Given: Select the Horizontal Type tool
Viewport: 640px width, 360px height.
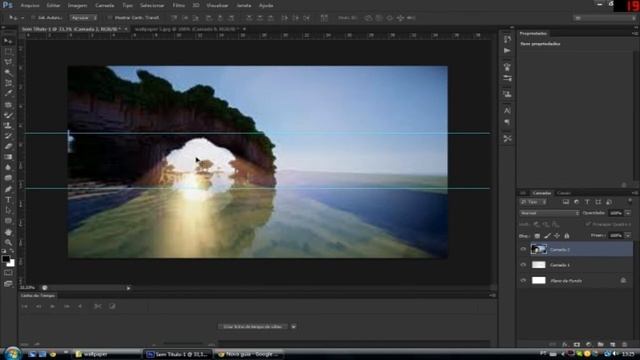Looking at the screenshot, I should point(8,200).
